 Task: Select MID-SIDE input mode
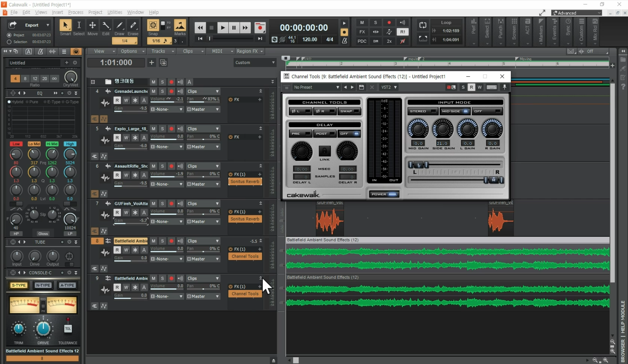point(455,111)
